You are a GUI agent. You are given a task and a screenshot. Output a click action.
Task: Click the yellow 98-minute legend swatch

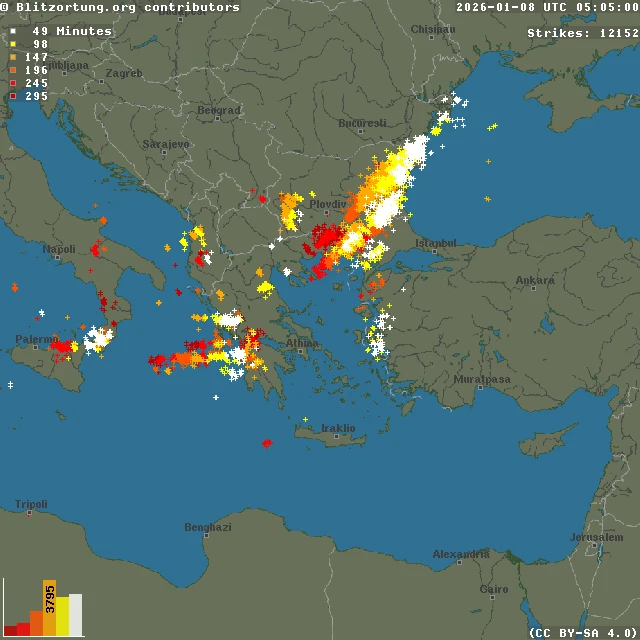tap(13, 44)
